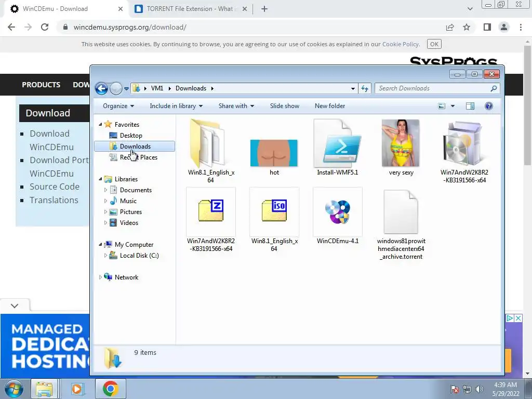This screenshot has height=399, width=532.
Task: Expand the Videos library
Action: click(105, 222)
